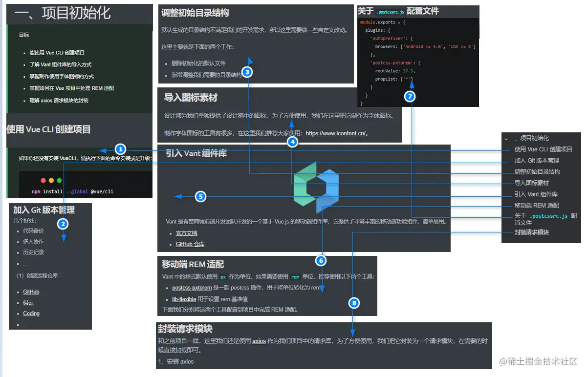Click the green dot in the terminal code block
Viewport: 588px width, 377px height.
[59, 180]
